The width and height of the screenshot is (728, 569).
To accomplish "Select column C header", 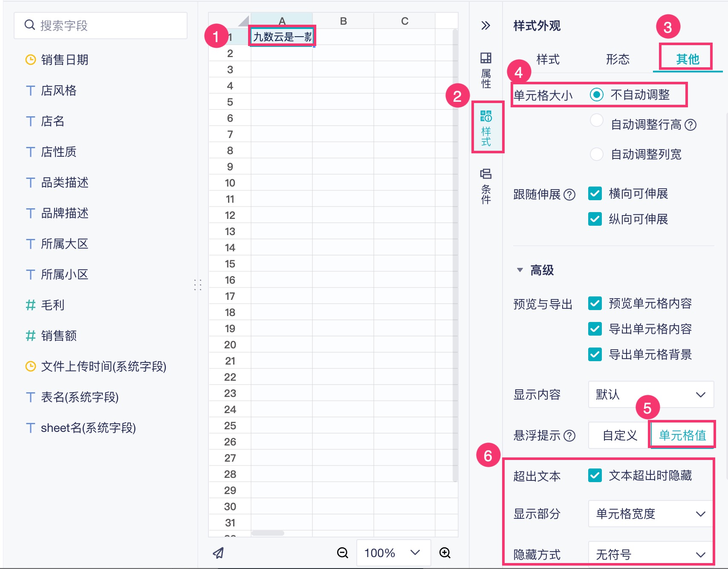I will (404, 21).
